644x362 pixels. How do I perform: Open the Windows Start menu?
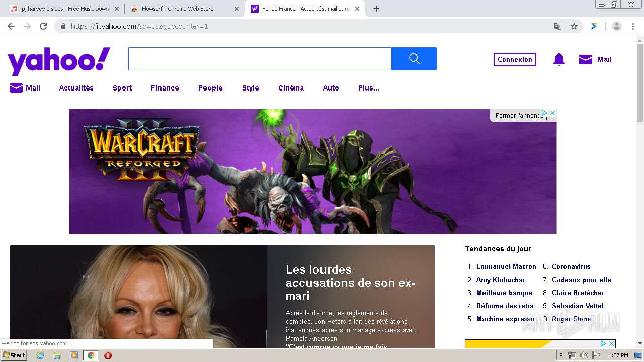click(x=14, y=355)
